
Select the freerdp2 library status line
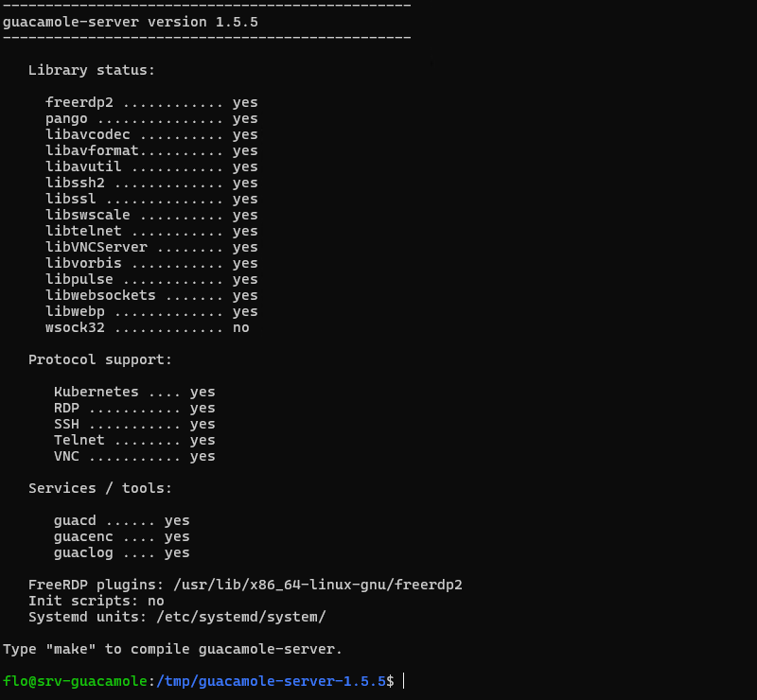(151, 103)
